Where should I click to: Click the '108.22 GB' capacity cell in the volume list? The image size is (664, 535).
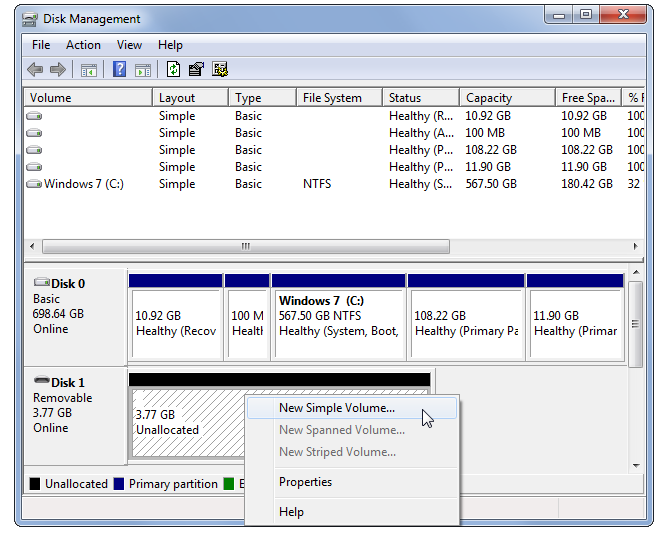(491, 150)
